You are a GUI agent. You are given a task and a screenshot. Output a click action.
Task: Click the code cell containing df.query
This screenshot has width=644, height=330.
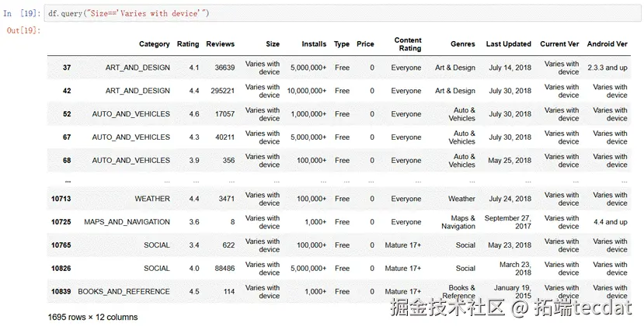(x=343, y=13)
